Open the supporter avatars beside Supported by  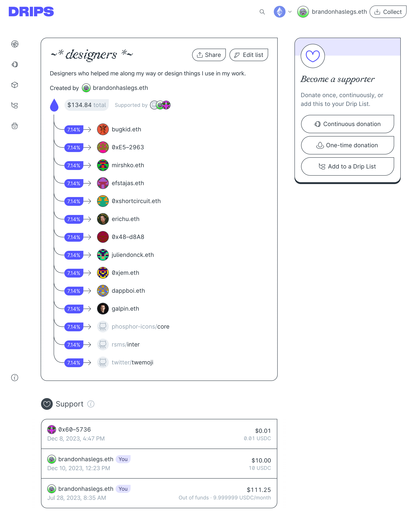pyautogui.click(x=160, y=105)
